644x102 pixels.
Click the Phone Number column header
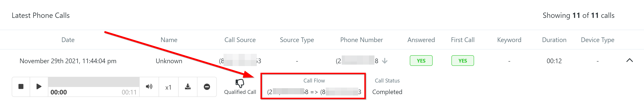[x=361, y=40]
